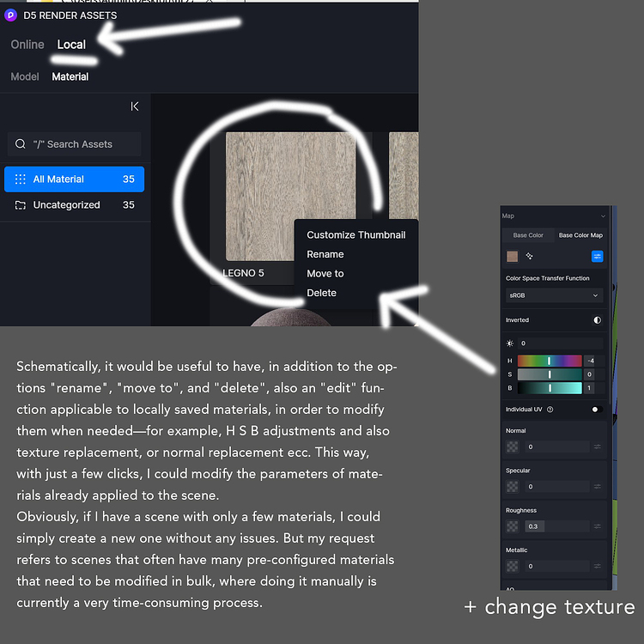
Task: Adjust the Saturation (S) slider
Action: click(x=550, y=374)
